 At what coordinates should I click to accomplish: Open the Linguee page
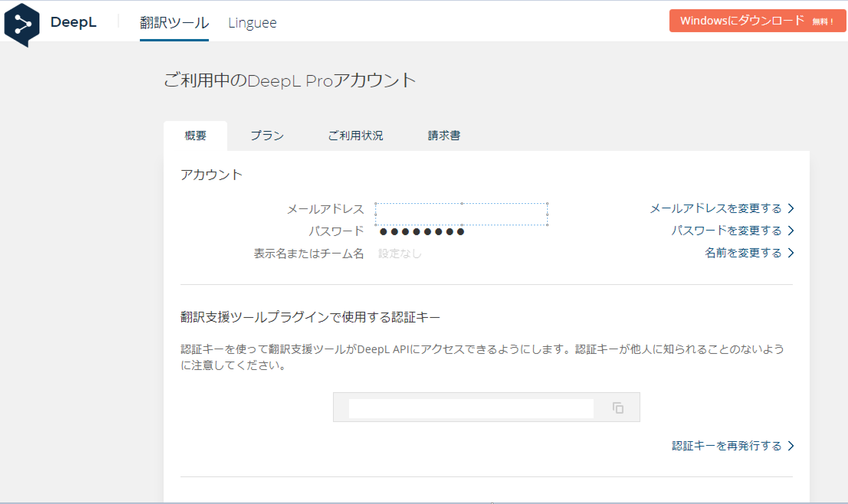pos(253,22)
